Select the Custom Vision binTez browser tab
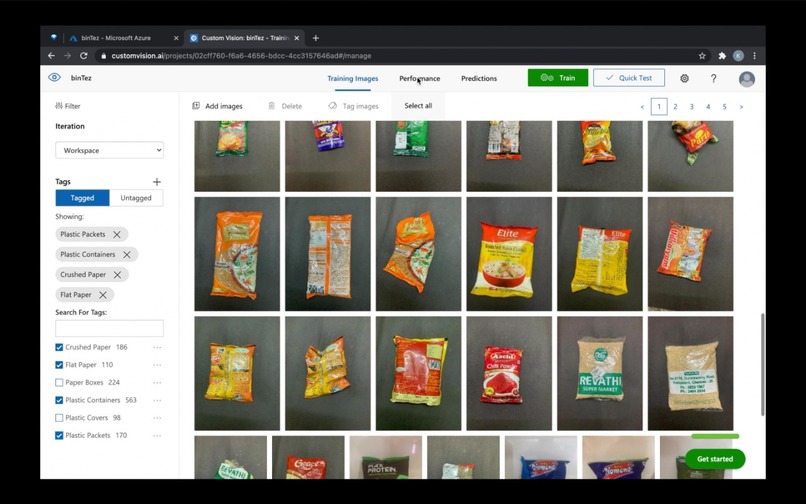The width and height of the screenshot is (806, 504). (245, 38)
